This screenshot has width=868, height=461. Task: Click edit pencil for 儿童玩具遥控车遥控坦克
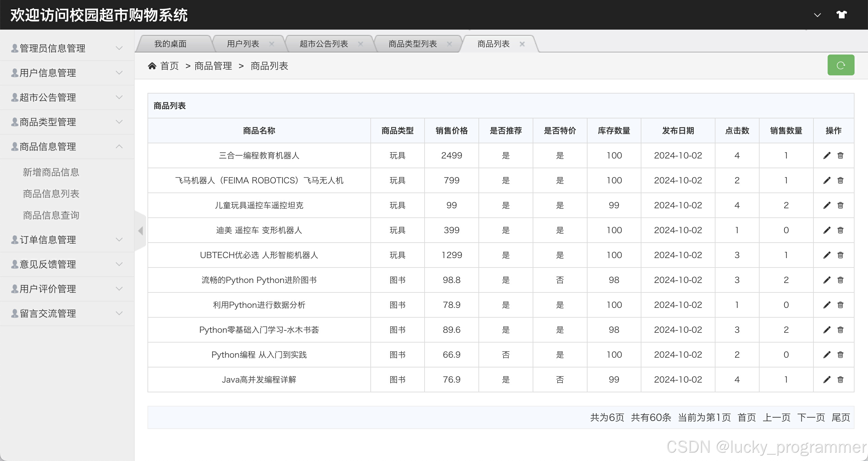coord(827,205)
